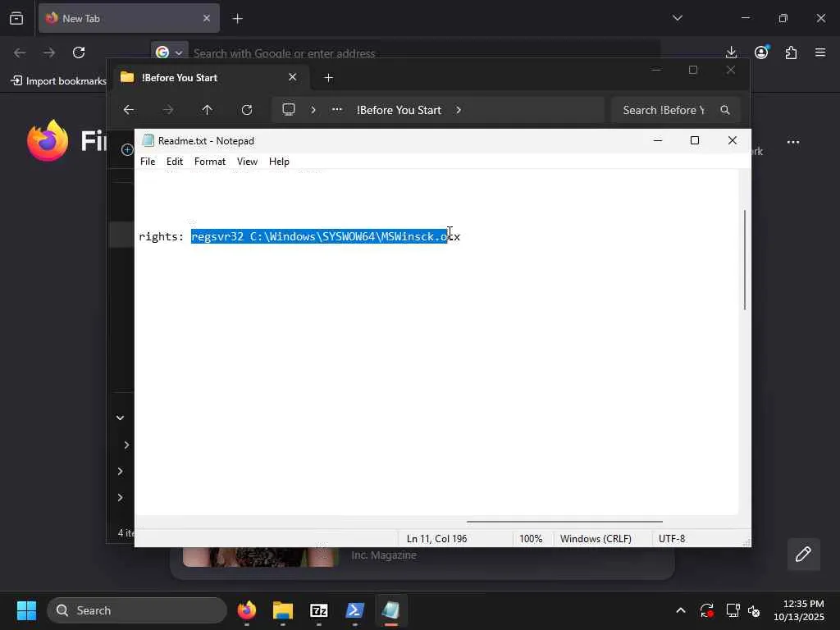
Task: Open the Firefox view tab overview icon
Action: click(x=16, y=18)
